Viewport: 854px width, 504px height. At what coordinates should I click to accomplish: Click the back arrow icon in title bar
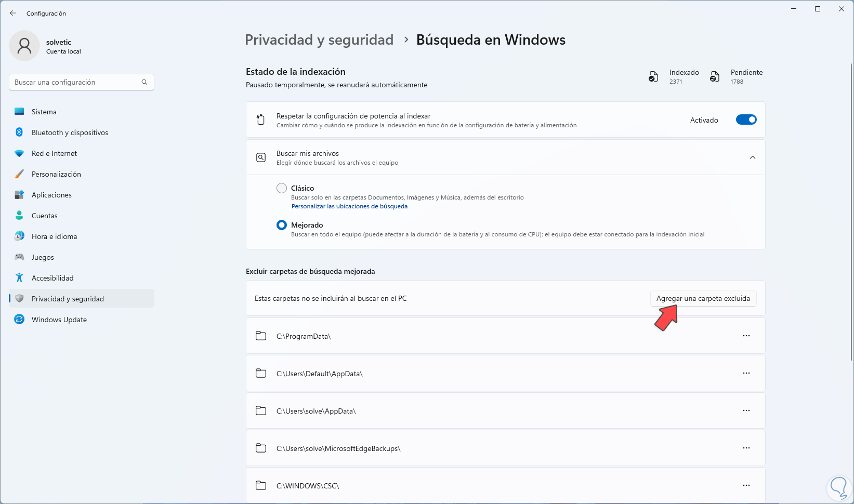[13, 13]
